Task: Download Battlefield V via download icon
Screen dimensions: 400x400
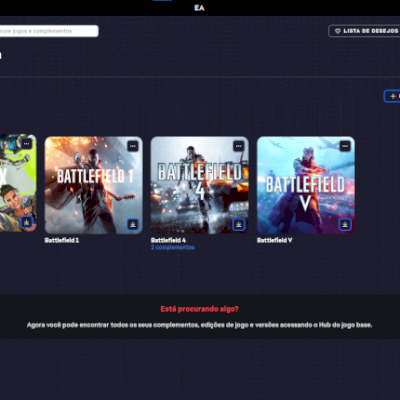Action: 345,224
